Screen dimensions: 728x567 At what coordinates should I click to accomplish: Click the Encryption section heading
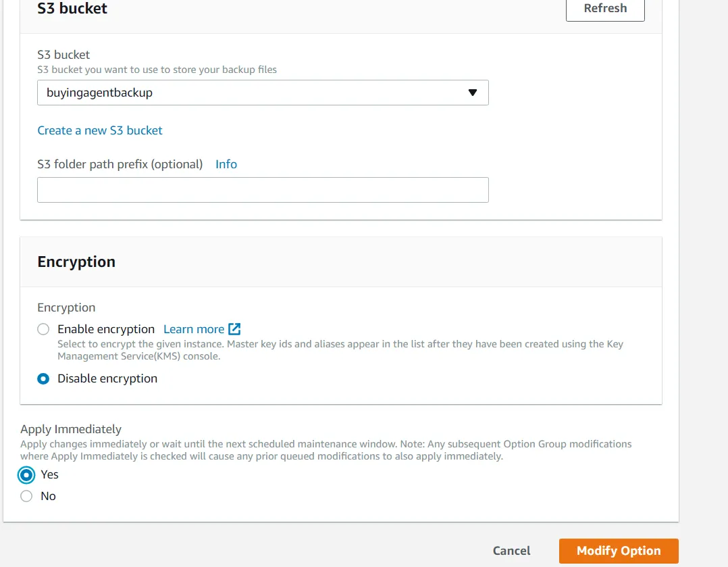pos(76,262)
